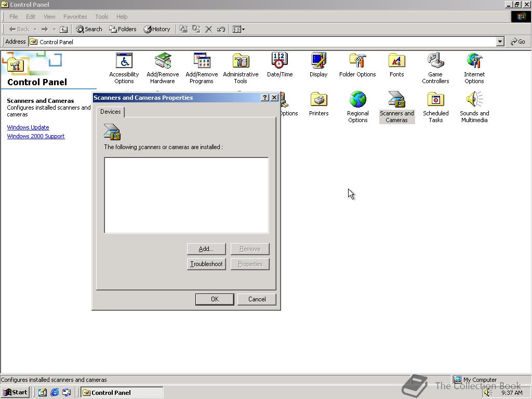Image resolution: width=532 pixels, height=399 pixels.
Task: Click the Undo toolbar icon
Action: click(221, 29)
